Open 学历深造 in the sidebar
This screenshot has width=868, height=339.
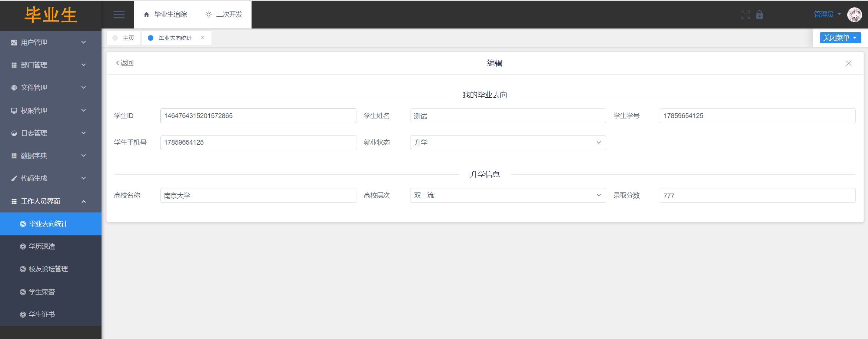51,246
